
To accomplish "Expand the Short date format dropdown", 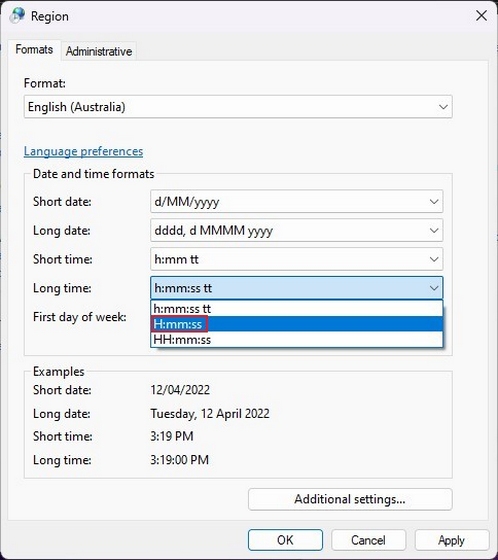I will [297, 201].
